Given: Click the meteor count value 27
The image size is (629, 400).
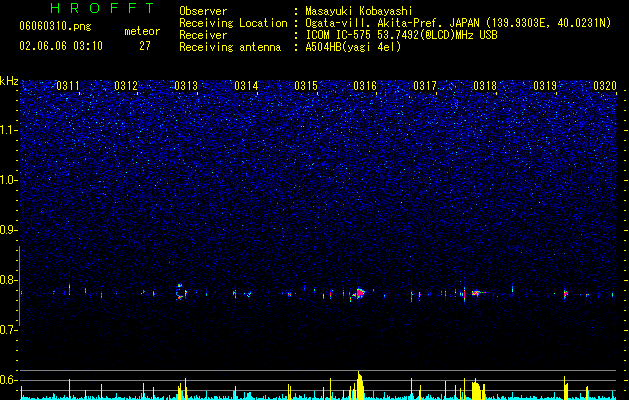Looking at the screenshot, I should pyautogui.click(x=145, y=46).
